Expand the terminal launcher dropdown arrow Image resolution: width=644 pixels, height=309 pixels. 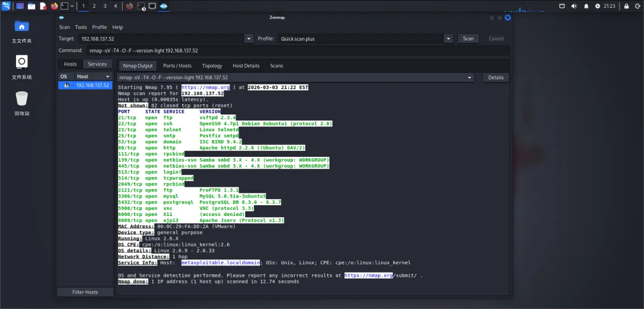pos(72,6)
